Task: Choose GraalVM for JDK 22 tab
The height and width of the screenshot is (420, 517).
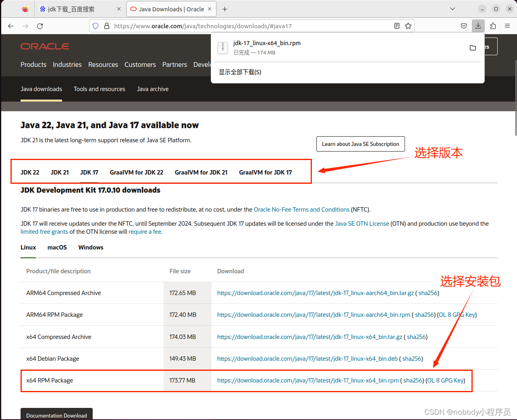Action: click(x=137, y=172)
